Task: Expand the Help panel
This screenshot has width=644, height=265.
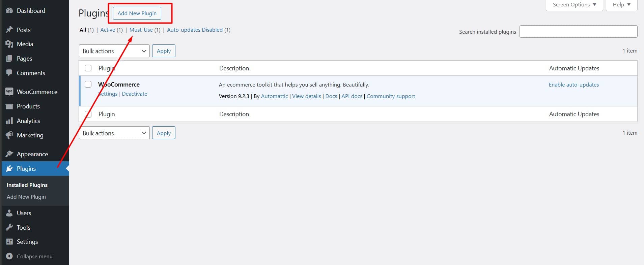Action: pos(621,5)
